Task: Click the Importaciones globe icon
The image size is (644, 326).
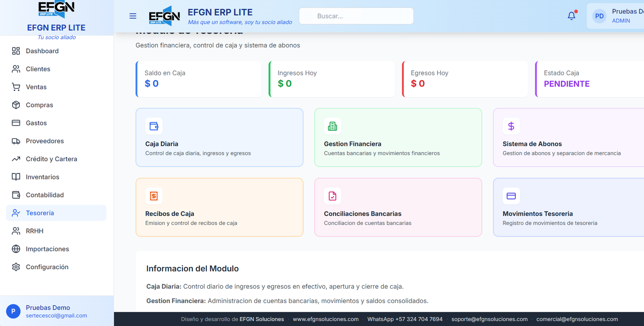Action: (x=16, y=249)
